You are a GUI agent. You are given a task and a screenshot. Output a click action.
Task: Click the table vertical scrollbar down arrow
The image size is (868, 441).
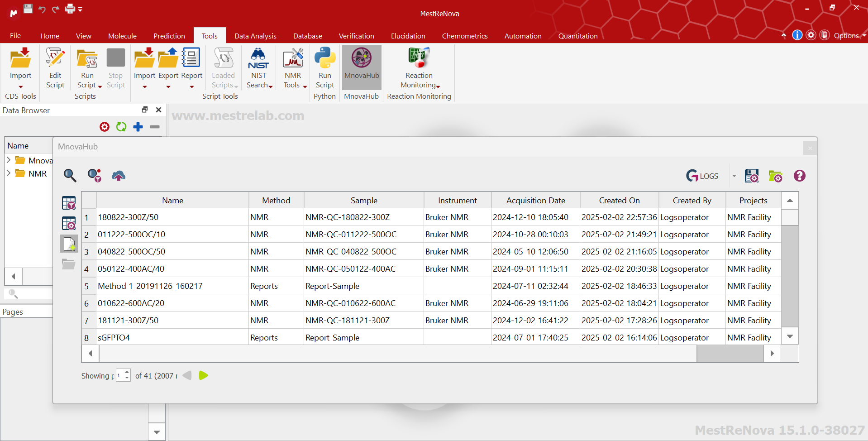point(790,336)
